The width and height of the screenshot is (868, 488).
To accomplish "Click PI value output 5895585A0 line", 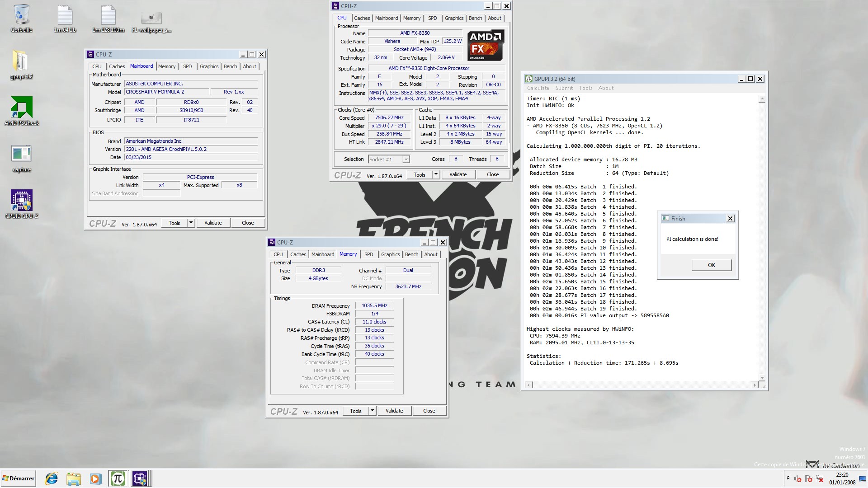I will (x=599, y=315).
